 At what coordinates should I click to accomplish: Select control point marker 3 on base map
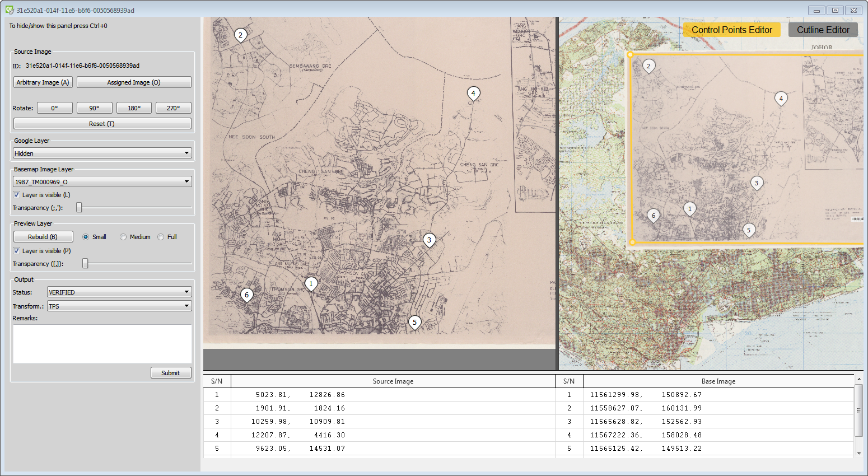(757, 183)
